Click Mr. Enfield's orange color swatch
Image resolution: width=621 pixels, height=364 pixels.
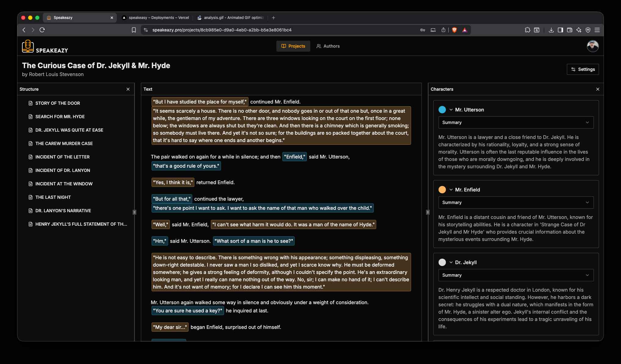442,190
